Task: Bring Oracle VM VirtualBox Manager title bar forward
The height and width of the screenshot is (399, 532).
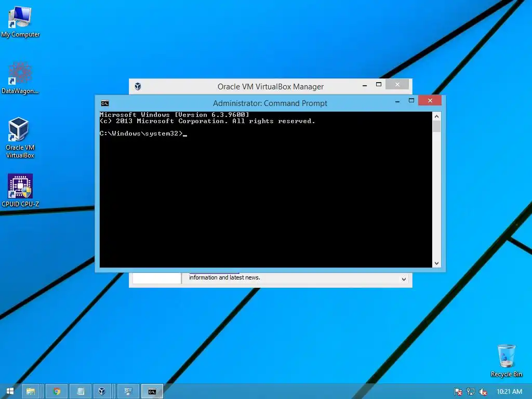Action: pos(270,87)
